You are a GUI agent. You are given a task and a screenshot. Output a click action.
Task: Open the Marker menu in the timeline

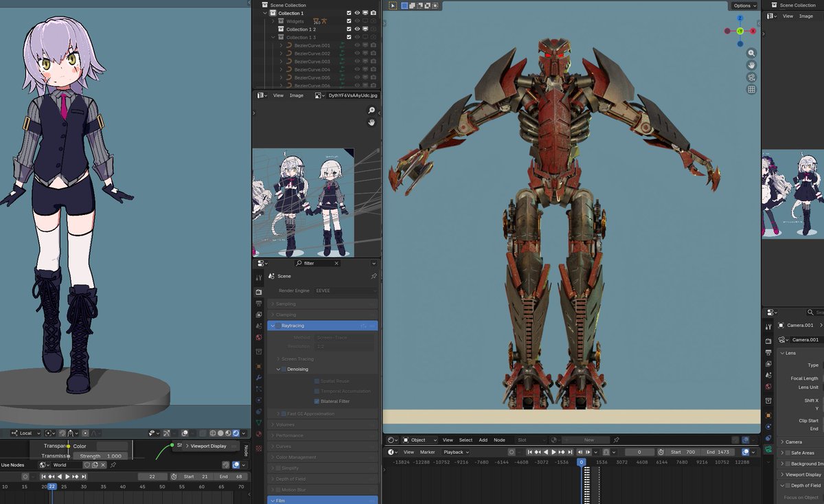[427, 452]
